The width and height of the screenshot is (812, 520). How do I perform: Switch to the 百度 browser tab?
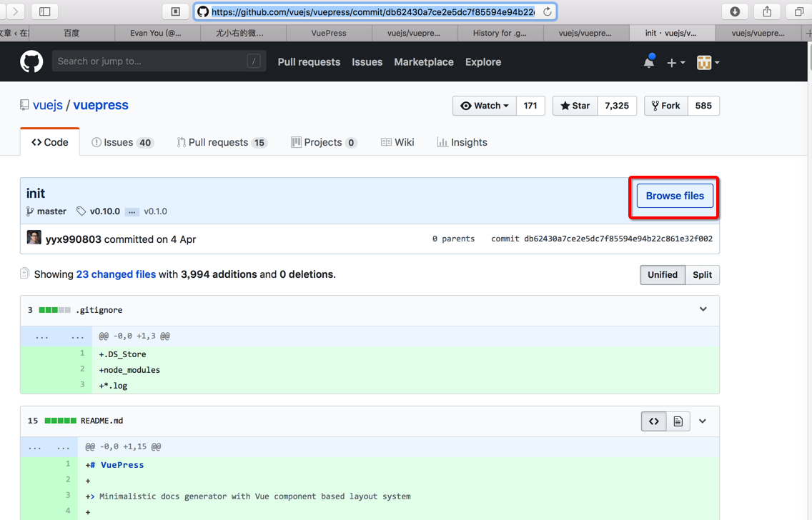point(71,33)
